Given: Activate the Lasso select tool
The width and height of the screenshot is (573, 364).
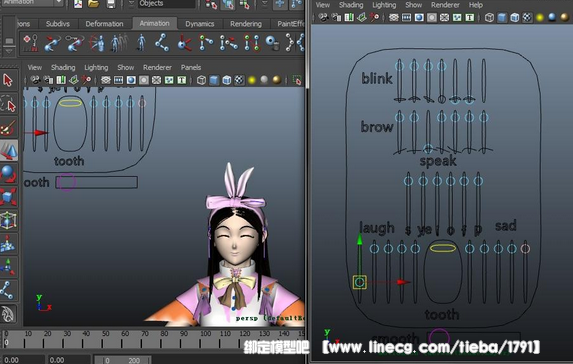Looking at the screenshot, I should (8, 105).
